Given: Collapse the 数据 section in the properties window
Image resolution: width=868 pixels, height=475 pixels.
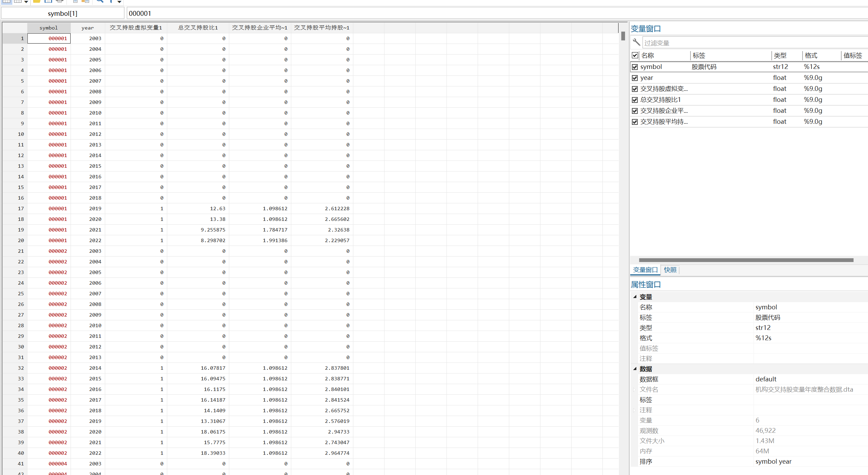Looking at the screenshot, I should coord(635,369).
